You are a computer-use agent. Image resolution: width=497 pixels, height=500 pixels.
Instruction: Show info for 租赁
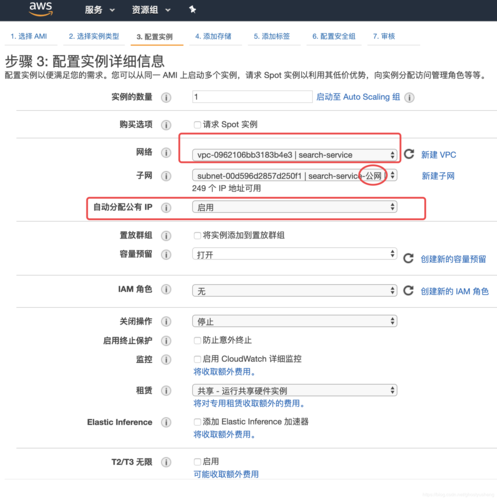point(166,391)
